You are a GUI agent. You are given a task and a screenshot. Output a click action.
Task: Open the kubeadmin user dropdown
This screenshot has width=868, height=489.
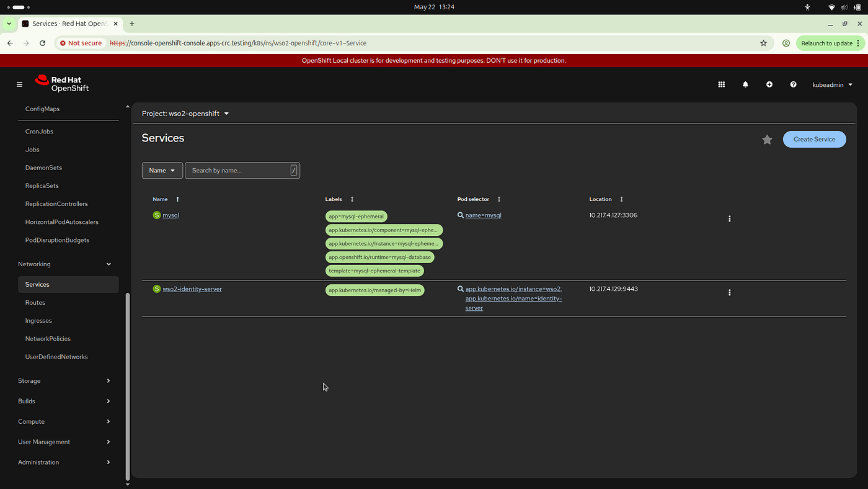point(833,85)
